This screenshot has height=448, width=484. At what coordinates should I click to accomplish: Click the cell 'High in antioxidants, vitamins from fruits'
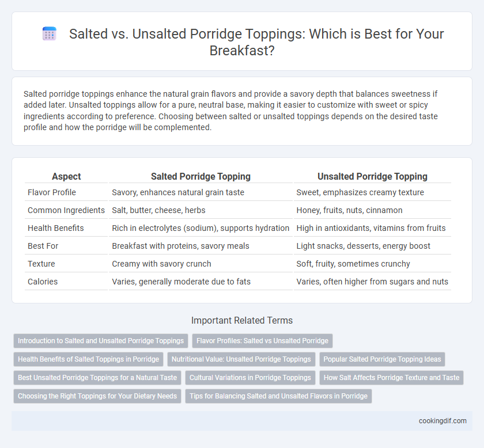pyautogui.click(x=372, y=228)
